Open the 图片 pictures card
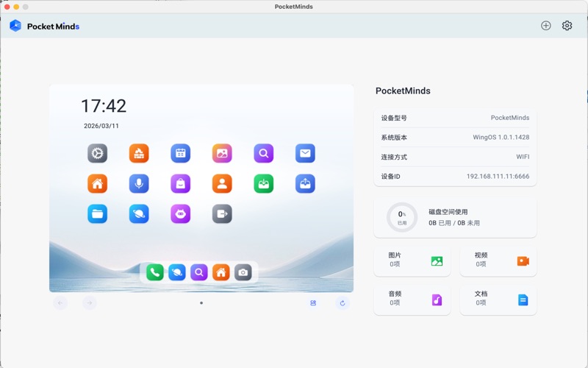The height and width of the screenshot is (368, 588). 412,261
